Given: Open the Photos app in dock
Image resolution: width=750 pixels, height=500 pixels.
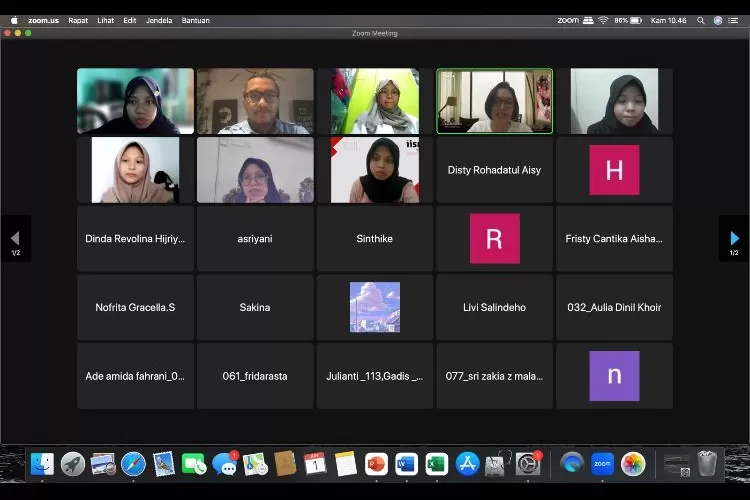Looking at the screenshot, I should tap(633, 464).
